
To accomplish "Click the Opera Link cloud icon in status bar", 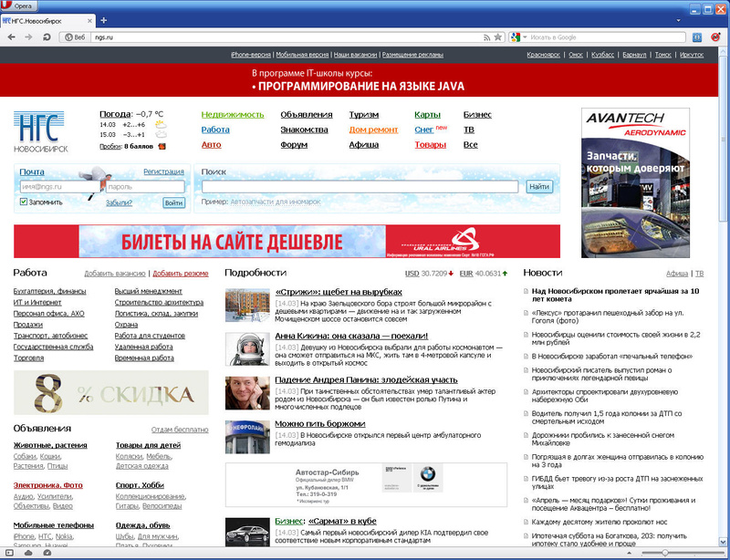I will (x=26, y=553).
